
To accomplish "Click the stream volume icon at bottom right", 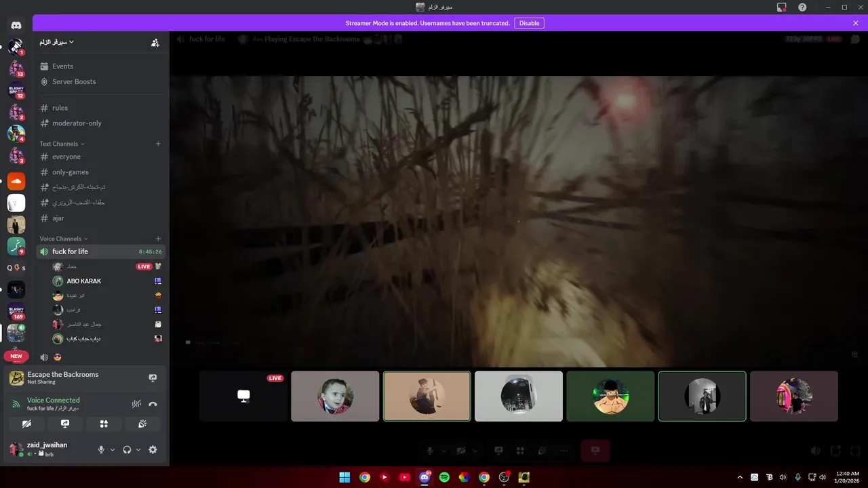I will tap(816, 451).
